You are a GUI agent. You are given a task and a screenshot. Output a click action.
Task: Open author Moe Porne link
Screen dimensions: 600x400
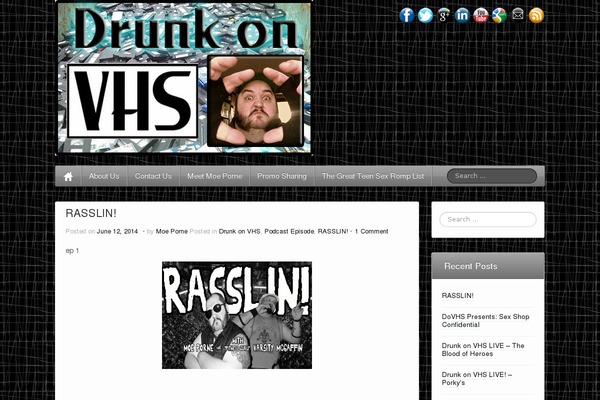point(172,231)
